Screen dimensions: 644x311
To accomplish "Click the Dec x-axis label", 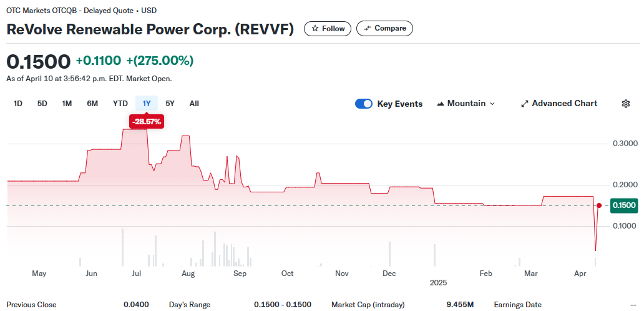I will 389,273.
